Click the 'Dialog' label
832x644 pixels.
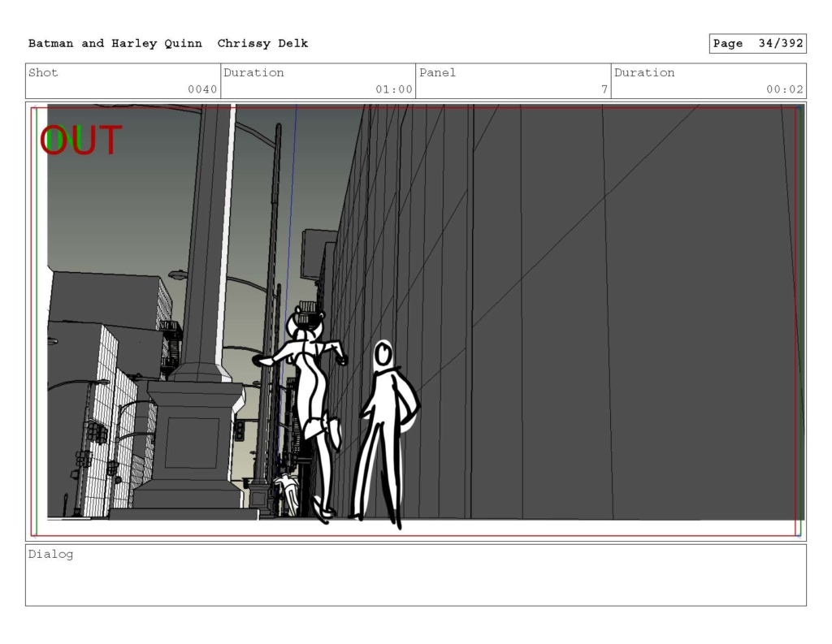[x=50, y=555]
